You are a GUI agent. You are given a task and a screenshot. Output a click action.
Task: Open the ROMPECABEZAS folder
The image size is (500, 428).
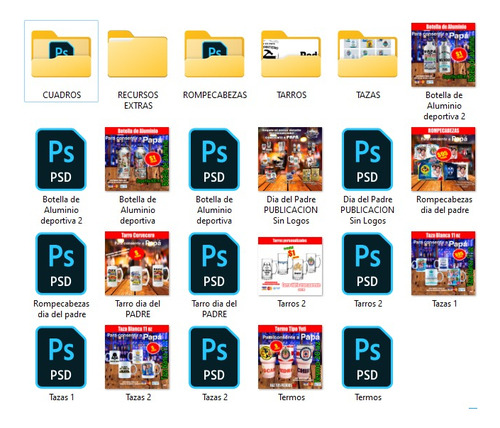point(214,54)
